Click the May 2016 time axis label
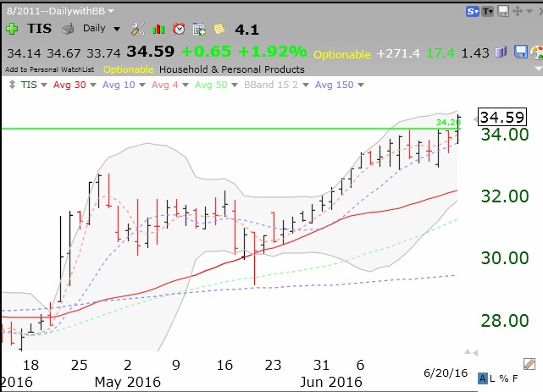The height and width of the screenshot is (392, 543). pyautogui.click(x=127, y=383)
